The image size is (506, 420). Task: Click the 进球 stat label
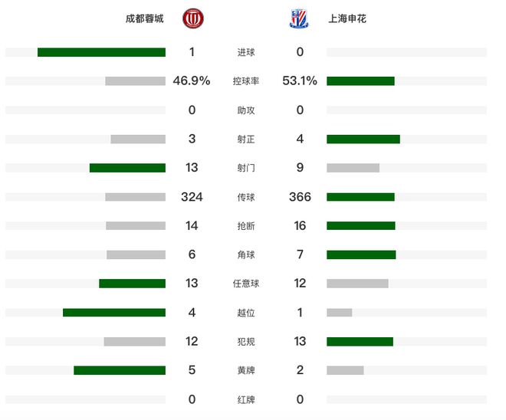[x=246, y=52]
